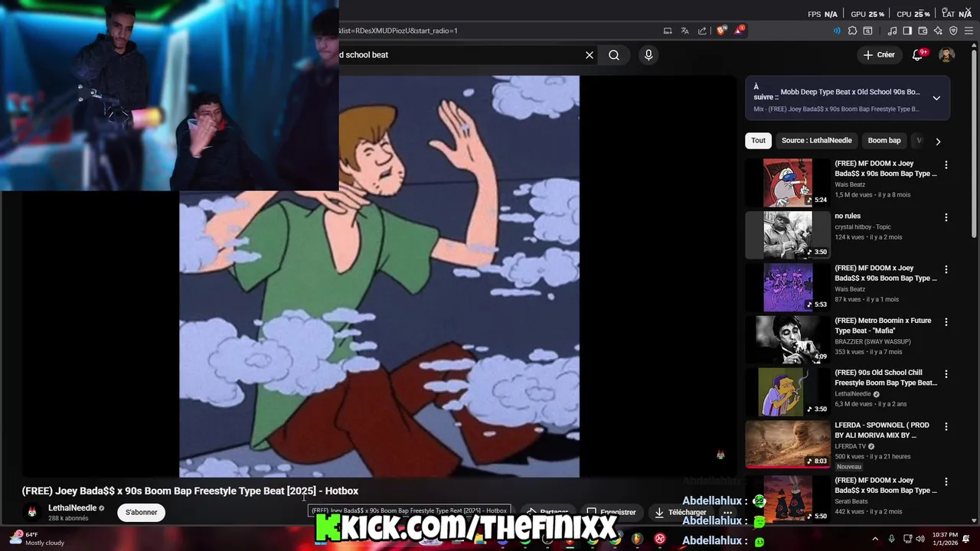Image resolution: width=980 pixels, height=551 pixels.
Task: Open the account avatar menu
Action: tap(946, 55)
